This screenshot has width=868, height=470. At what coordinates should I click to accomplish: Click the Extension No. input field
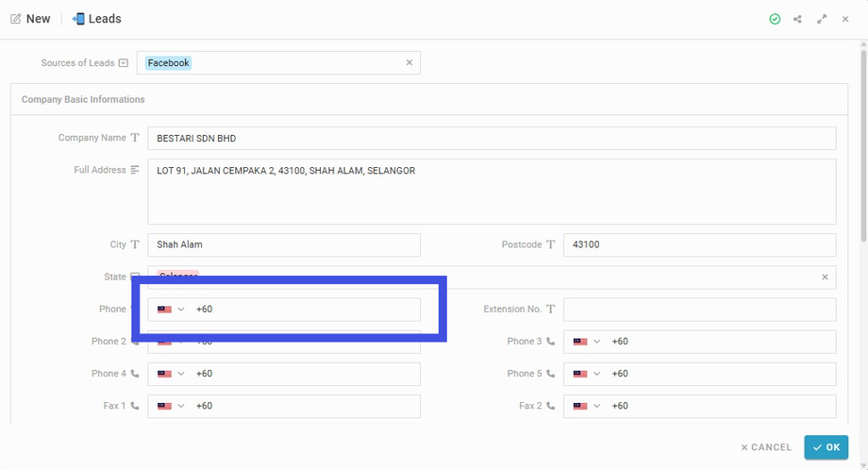tap(699, 310)
